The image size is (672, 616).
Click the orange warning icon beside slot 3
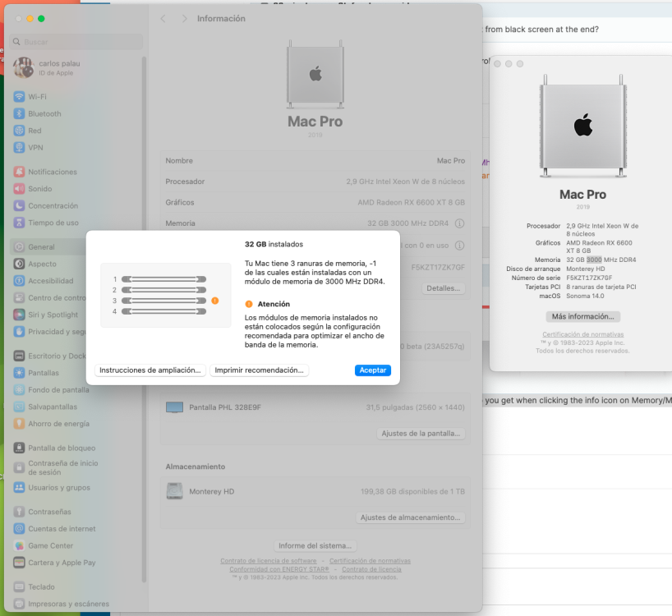[215, 301]
